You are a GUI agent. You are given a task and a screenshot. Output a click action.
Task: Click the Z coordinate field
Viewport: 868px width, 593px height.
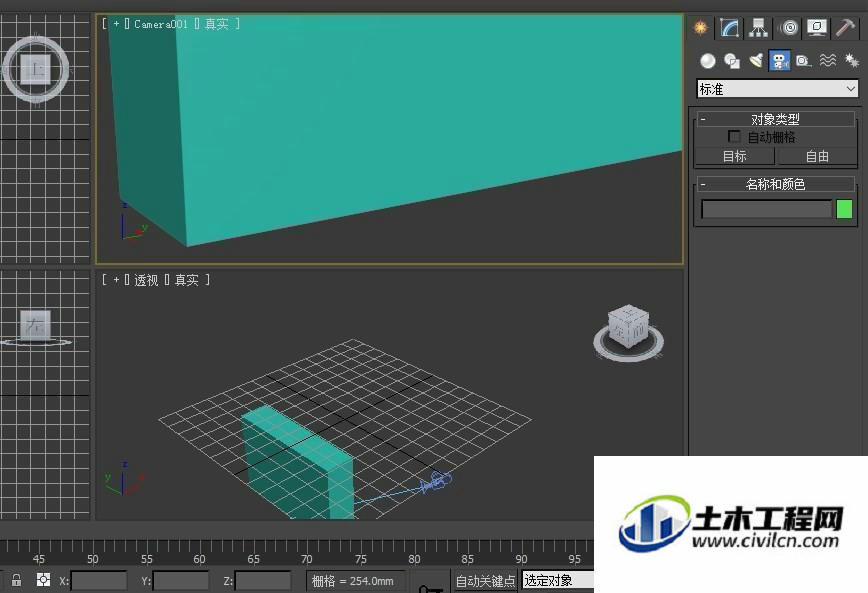click(262, 581)
